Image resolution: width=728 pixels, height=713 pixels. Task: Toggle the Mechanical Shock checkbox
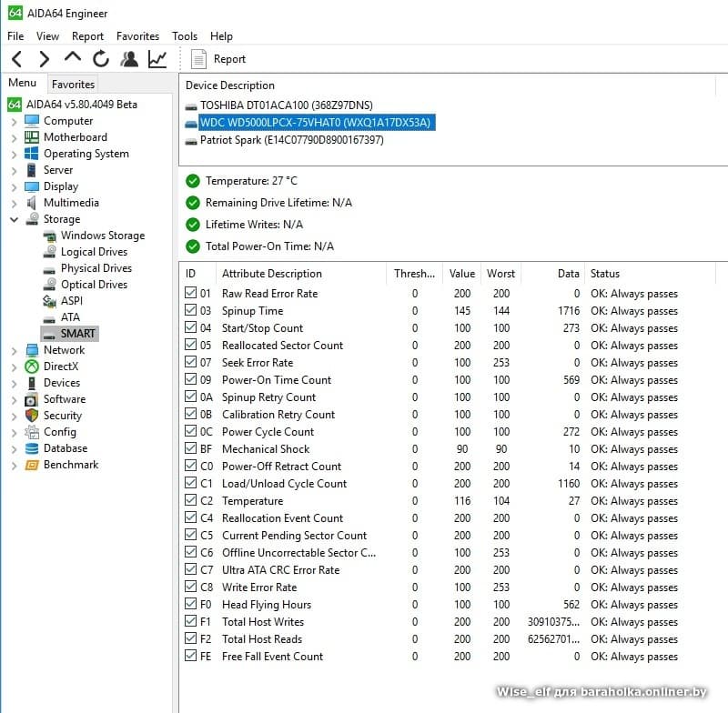(190, 448)
